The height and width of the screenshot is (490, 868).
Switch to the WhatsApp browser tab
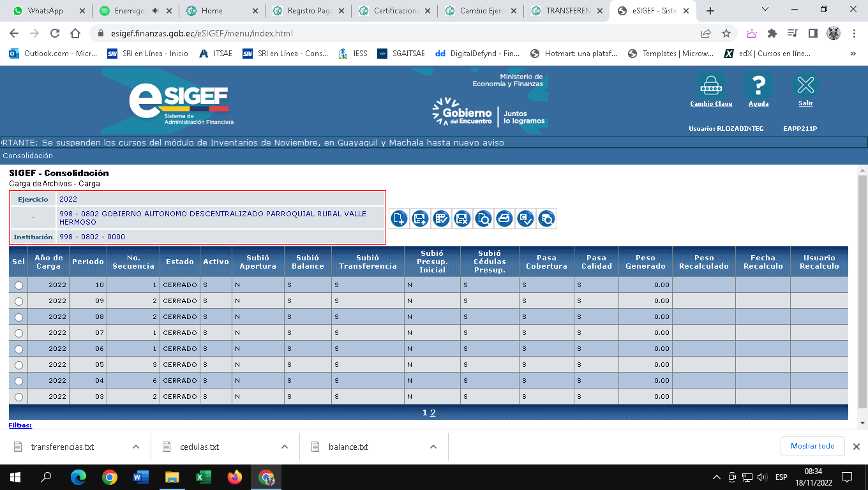pyautogui.click(x=45, y=11)
